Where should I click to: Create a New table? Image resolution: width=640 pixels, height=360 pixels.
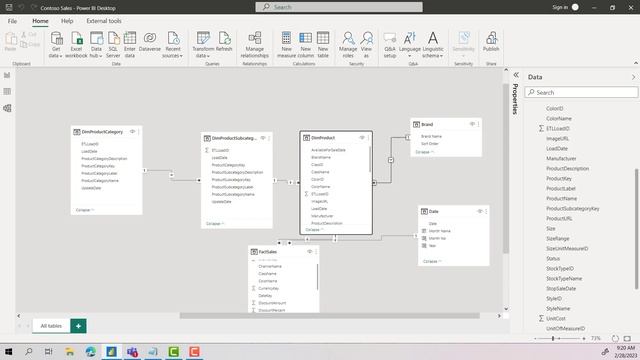point(323,45)
